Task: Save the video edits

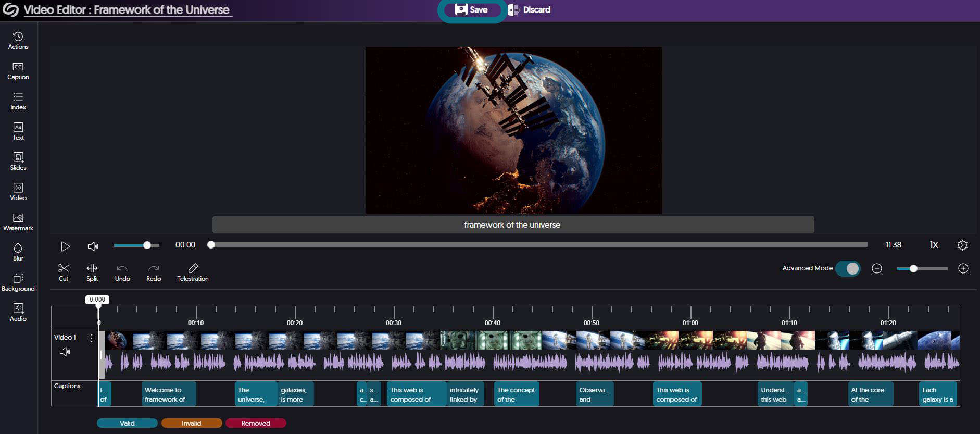Action: click(x=472, y=10)
